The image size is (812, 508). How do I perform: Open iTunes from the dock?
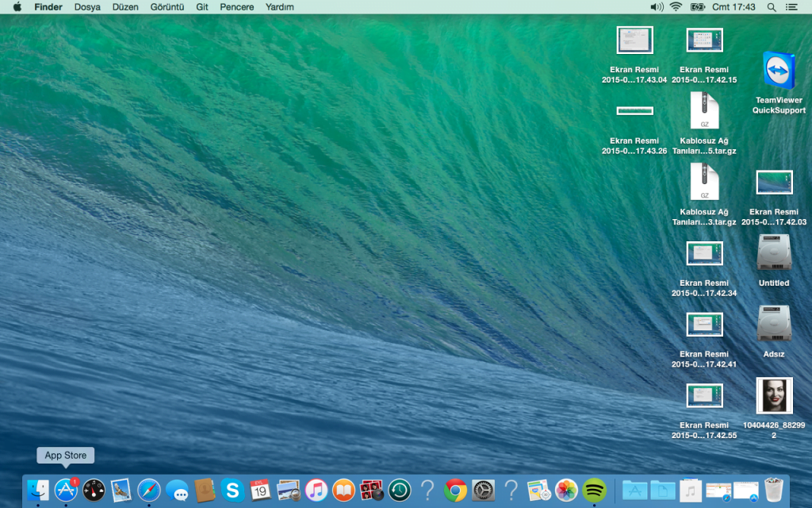pos(316,490)
